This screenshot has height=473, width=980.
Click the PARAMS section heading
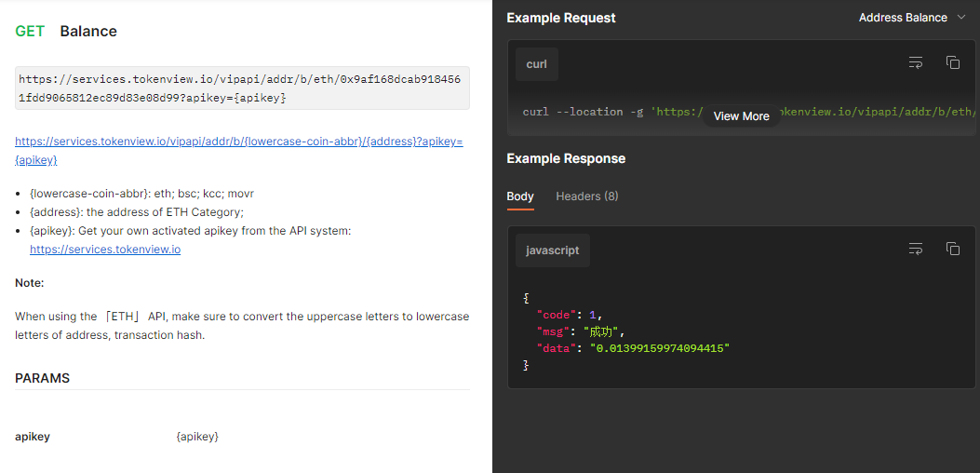tap(43, 378)
